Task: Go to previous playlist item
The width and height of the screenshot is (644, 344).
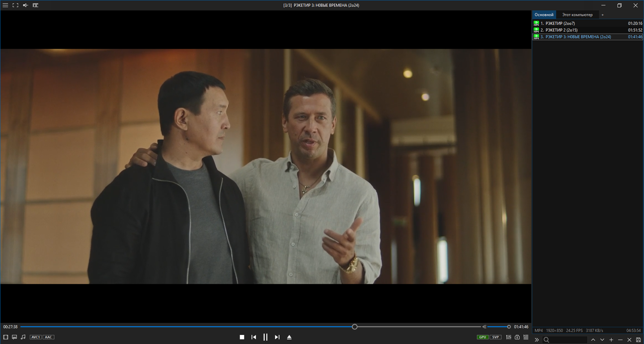Action: point(254,337)
